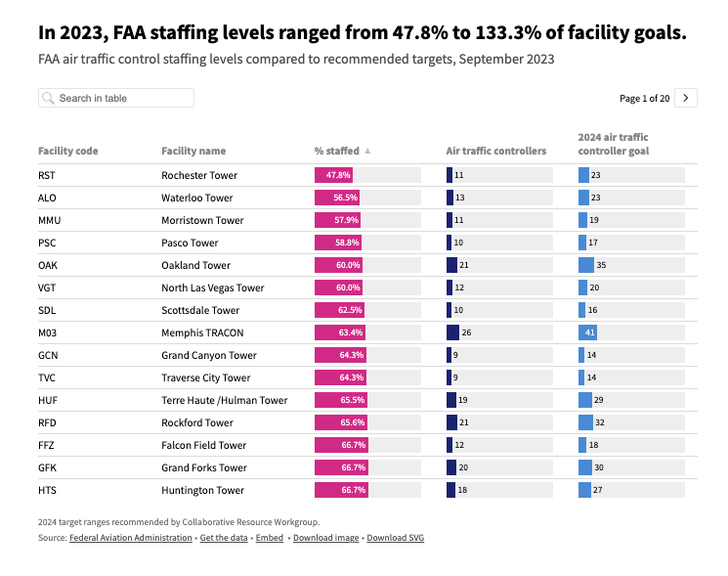Click Waterloo Tower 56.5% pink bar

(x=337, y=198)
